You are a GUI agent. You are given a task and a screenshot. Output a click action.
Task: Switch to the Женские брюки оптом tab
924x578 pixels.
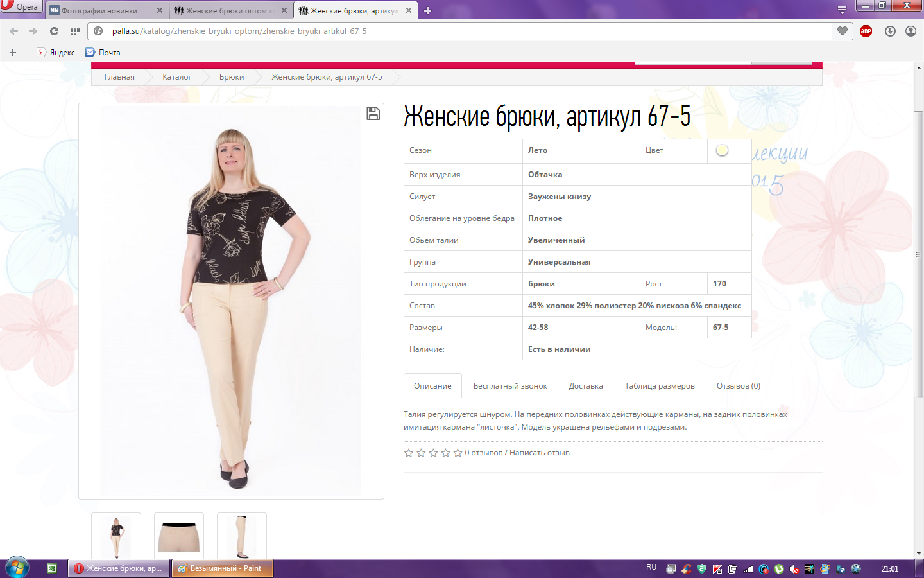pos(230,10)
